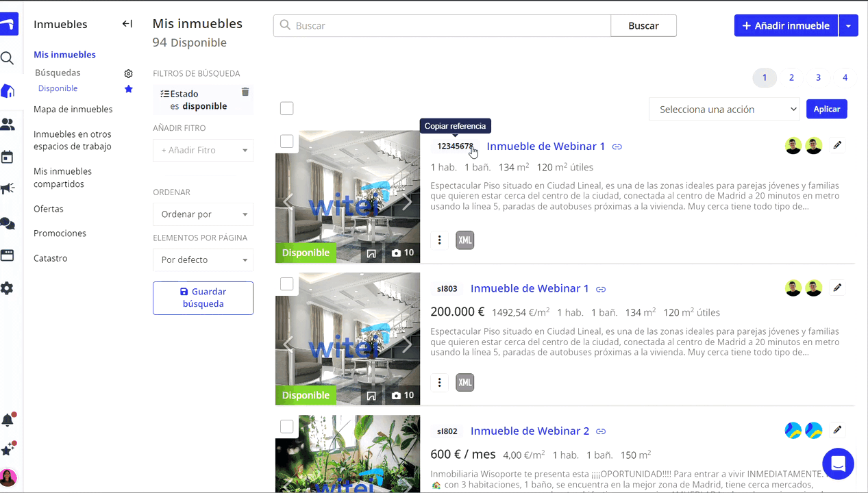Click the user avatar at rail bottom
This screenshot has height=493, width=868.
tap(8, 477)
